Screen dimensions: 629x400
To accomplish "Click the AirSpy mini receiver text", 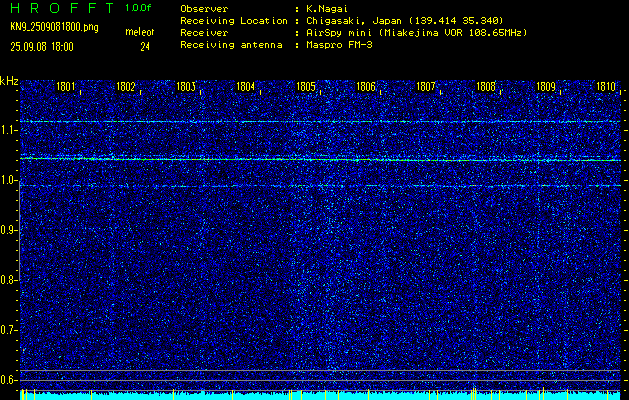I will click(416, 33).
